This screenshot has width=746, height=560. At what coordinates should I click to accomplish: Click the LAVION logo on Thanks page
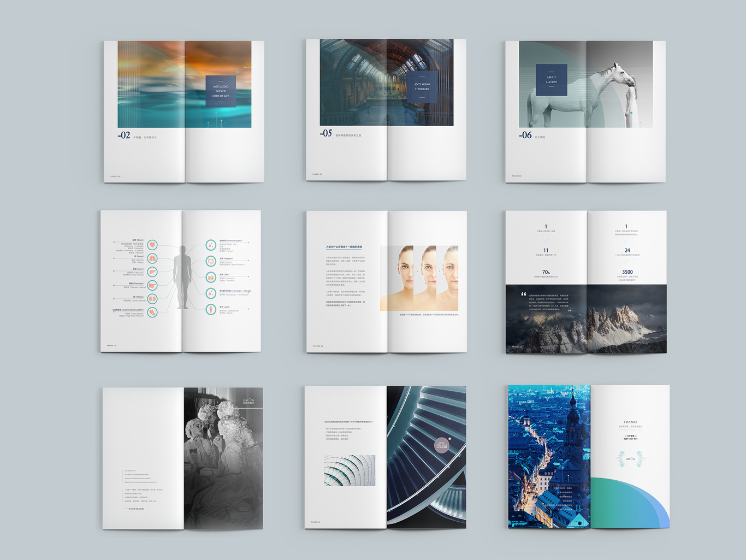[x=630, y=459]
